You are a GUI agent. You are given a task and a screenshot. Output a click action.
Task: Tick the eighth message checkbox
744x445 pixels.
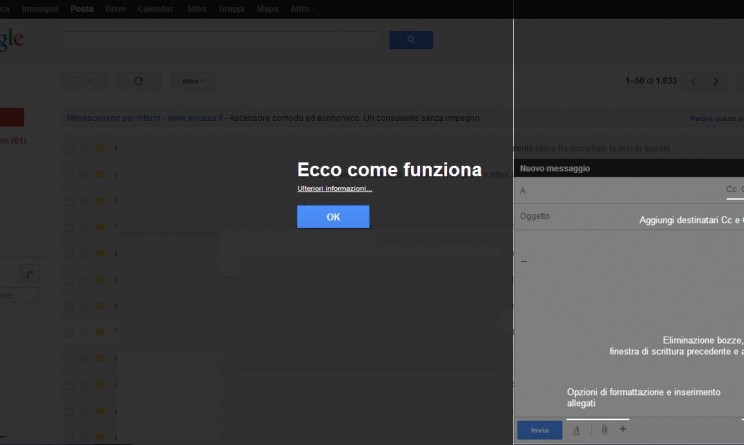click(x=69, y=333)
